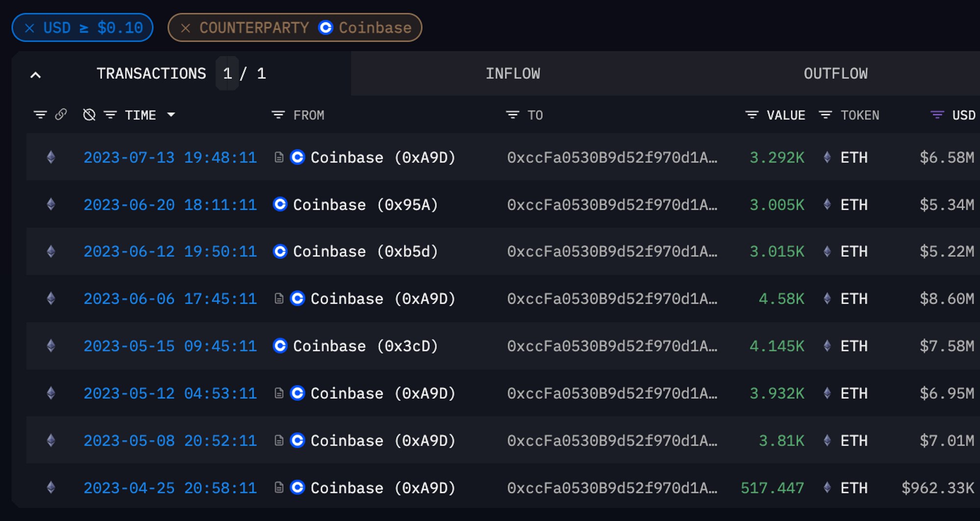Screen dimensions: 980x521
Task: Click the VALUE column header label
Action: click(786, 115)
